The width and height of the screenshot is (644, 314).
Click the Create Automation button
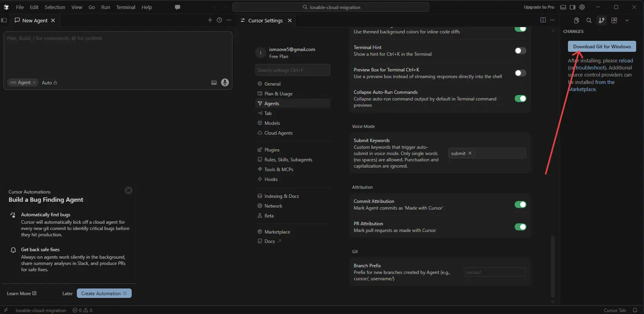[x=104, y=293]
